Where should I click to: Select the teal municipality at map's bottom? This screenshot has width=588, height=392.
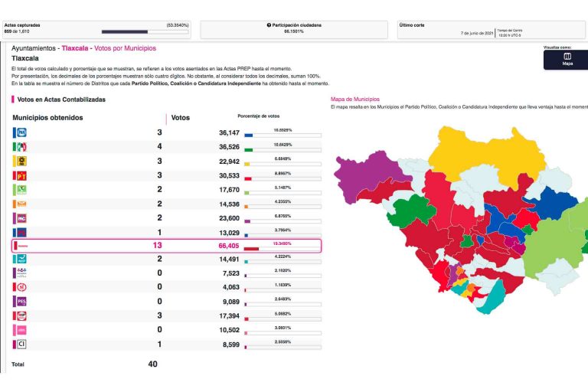(x=493, y=299)
